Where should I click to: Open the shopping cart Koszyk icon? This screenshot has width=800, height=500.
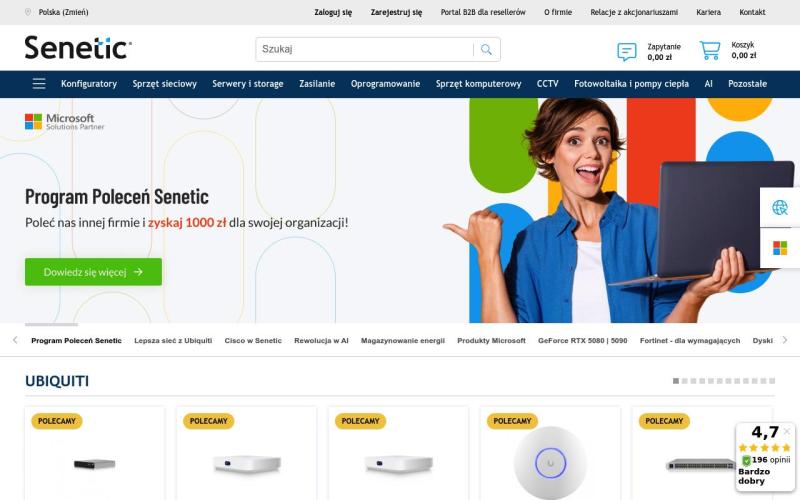710,50
